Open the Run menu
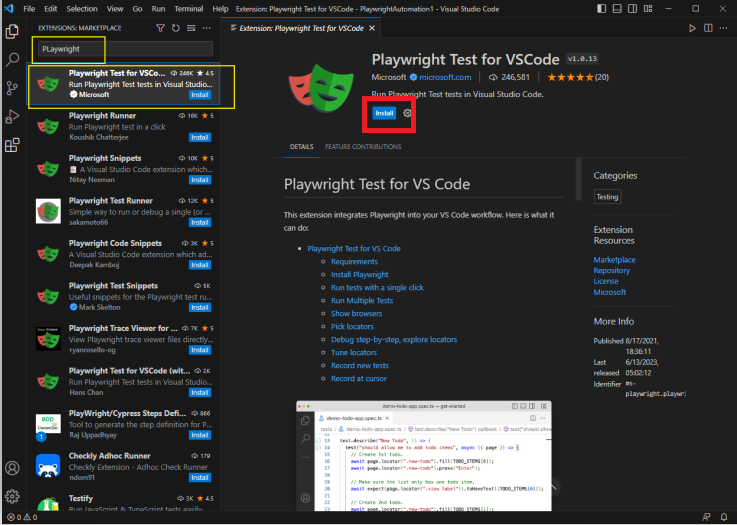This screenshot has height=525, width=737. click(x=158, y=9)
